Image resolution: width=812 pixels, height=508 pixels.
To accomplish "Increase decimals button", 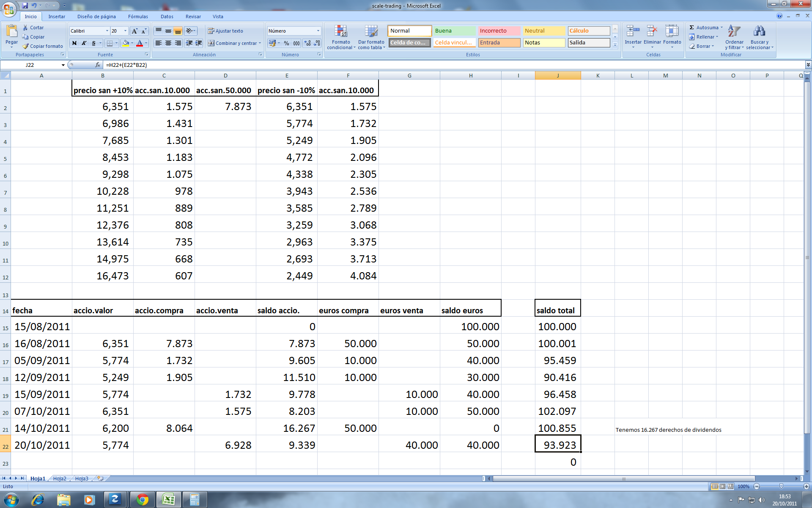I will (307, 43).
